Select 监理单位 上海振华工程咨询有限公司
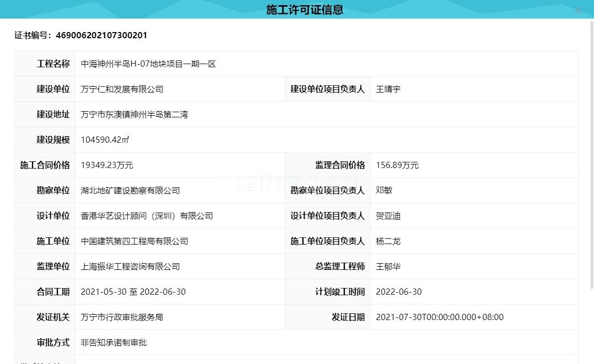The width and height of the screenshot is (594, 364). [131, 266]
